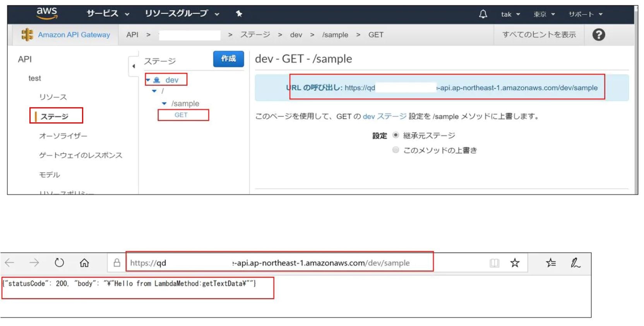
Task: Open the favorites hub icon
Action: 551,263
